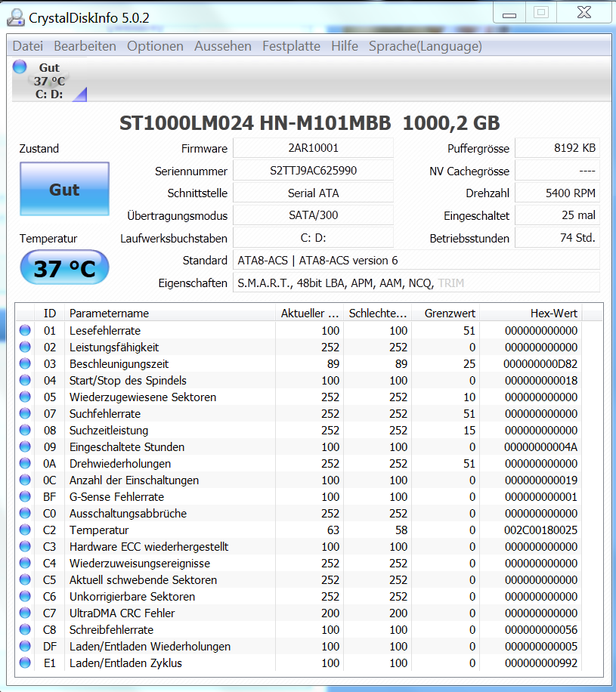The height and width of the screenshot is (692, 616).
Task: Open the Bearbeiten menu
Action: [85, 46]
